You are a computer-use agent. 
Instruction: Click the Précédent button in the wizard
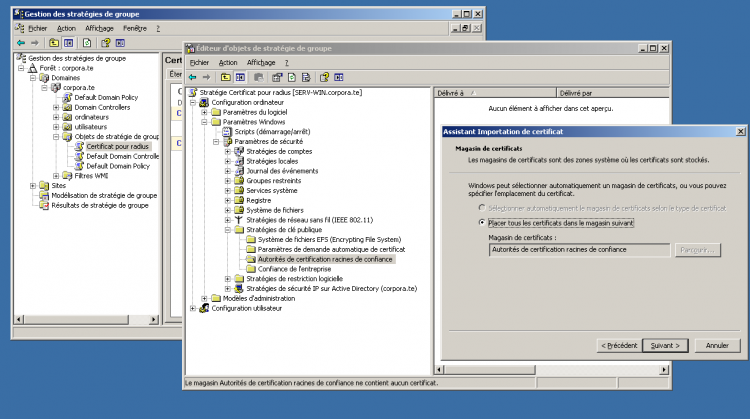click(618, 345)
